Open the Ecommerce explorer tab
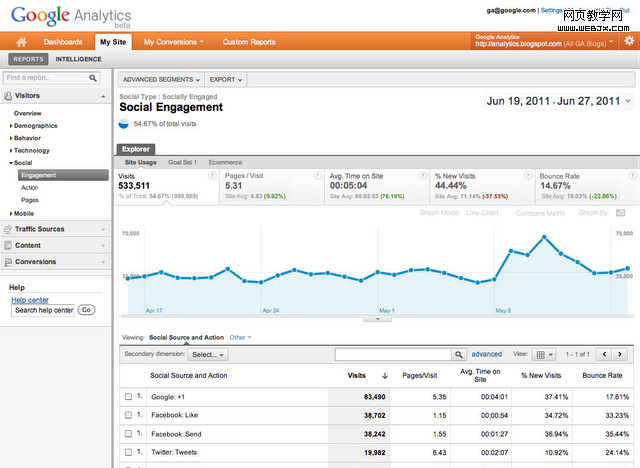Image resolution: width=640 pixels, height=468 pixels. click(225, 161)
